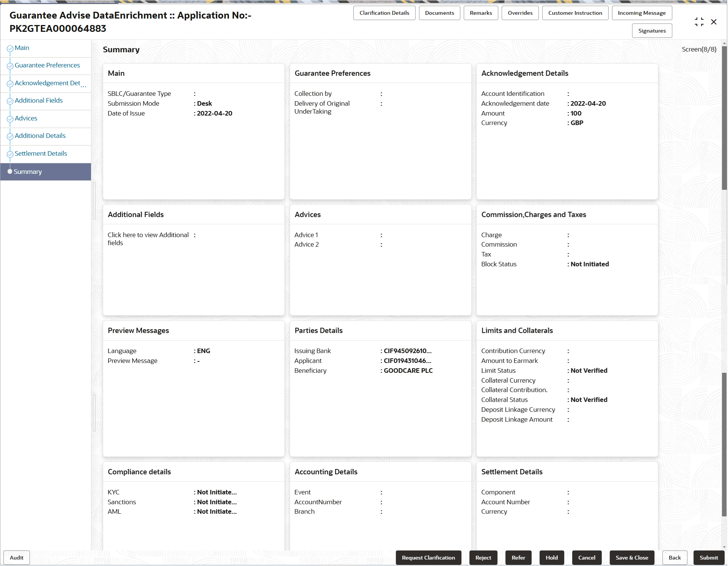The height and width of the screenshot is (566, 728).
Task: Open the Documents tab in the header
Action: click(439, 13)
